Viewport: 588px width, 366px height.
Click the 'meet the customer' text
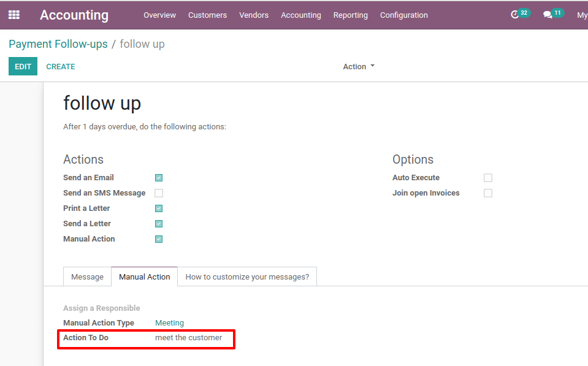pos(189,338)
